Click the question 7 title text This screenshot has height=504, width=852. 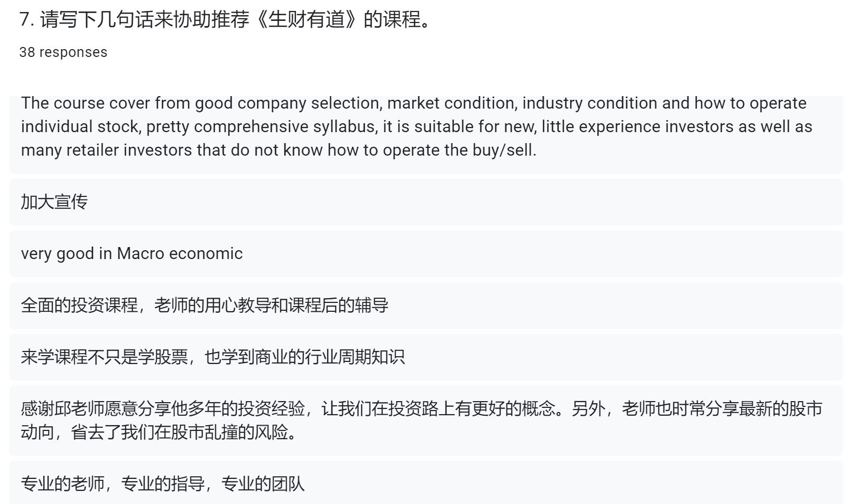225,20
